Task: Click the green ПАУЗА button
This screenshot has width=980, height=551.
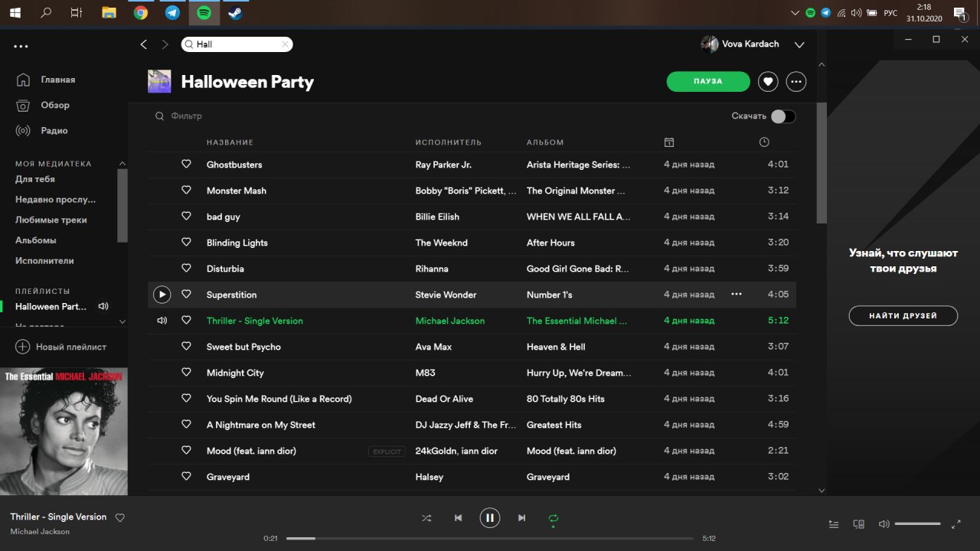Action: [x=708, y=81]
